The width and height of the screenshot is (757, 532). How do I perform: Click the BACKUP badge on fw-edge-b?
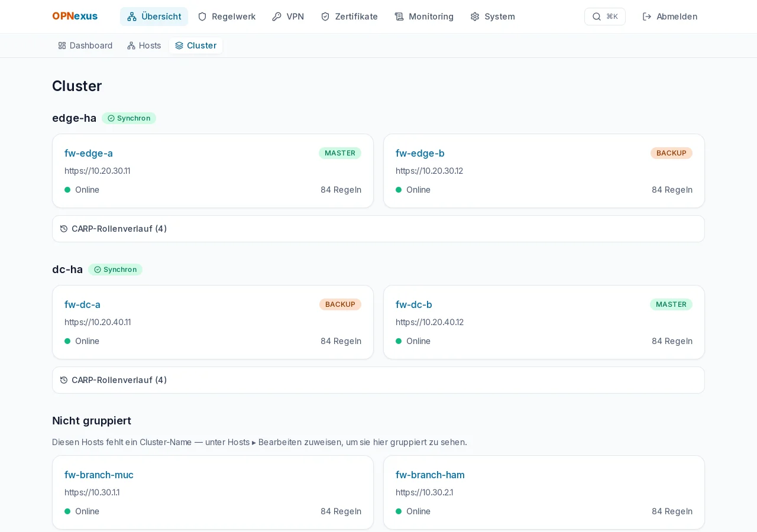pos(671,153)
